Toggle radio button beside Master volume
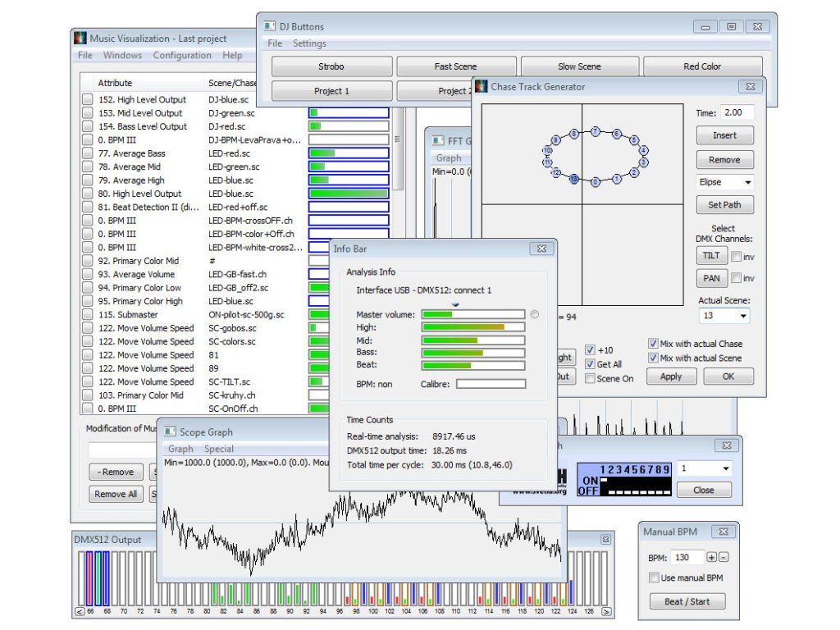Screen dimensions: 840x630 (535, 314)
